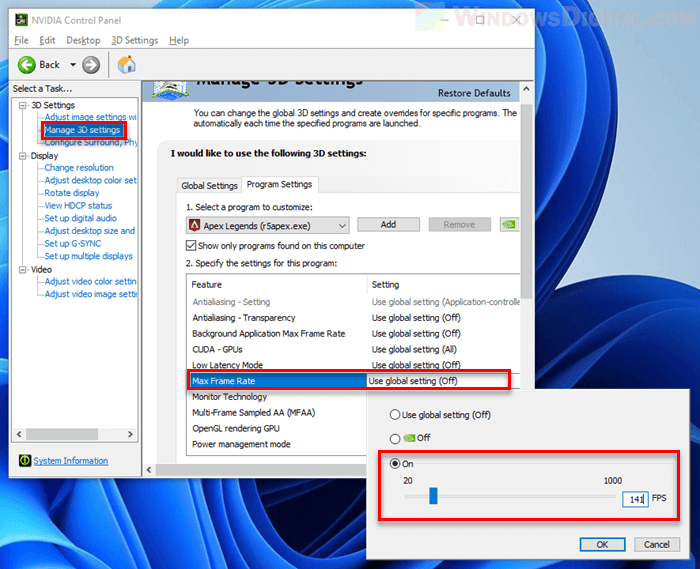Select Rotate display tree item
700x569 pixels.
click(x=72, y=193)
